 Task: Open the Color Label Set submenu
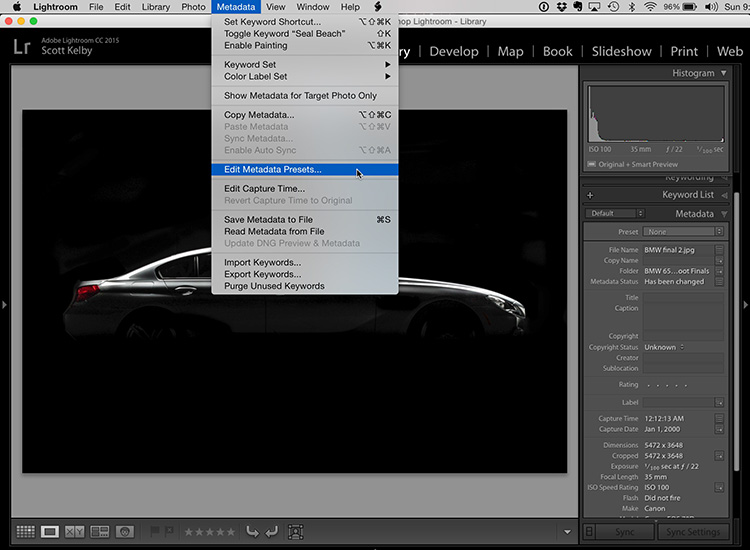(x=305, y=77)
